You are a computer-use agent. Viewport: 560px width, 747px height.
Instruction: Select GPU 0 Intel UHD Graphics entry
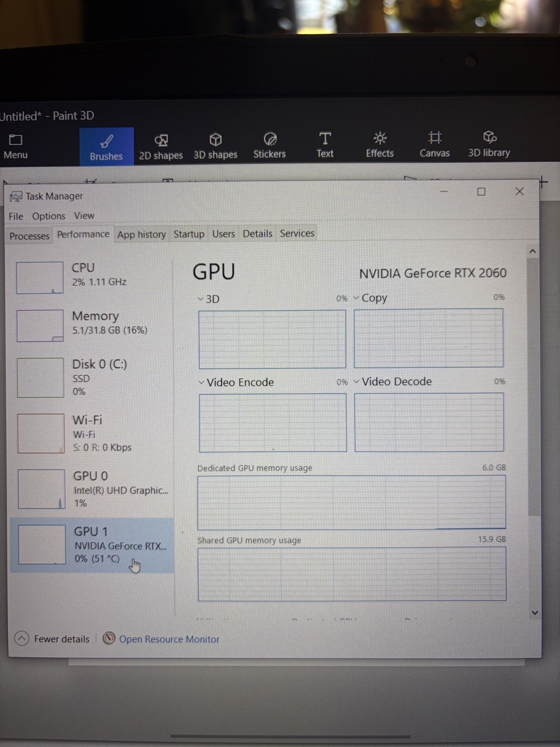pos(92,489)
